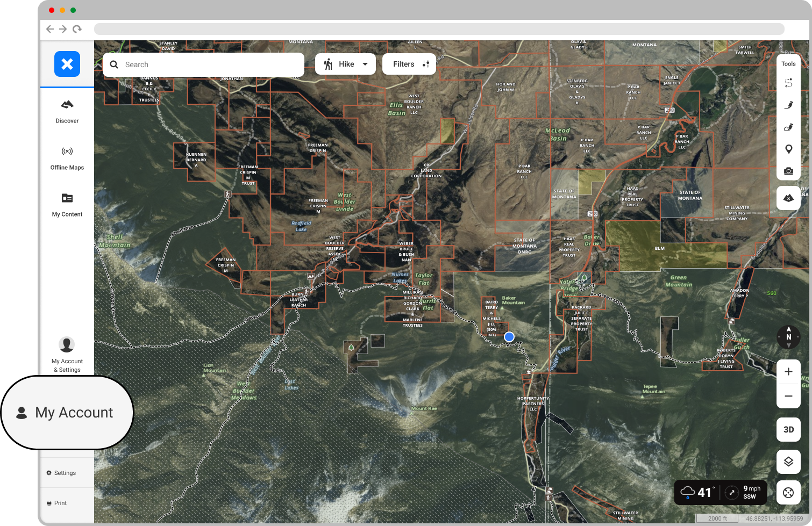Viewport: 812px width, 526px height.
Task: Go forward with browser forward arrow
Action: point(63,29)
